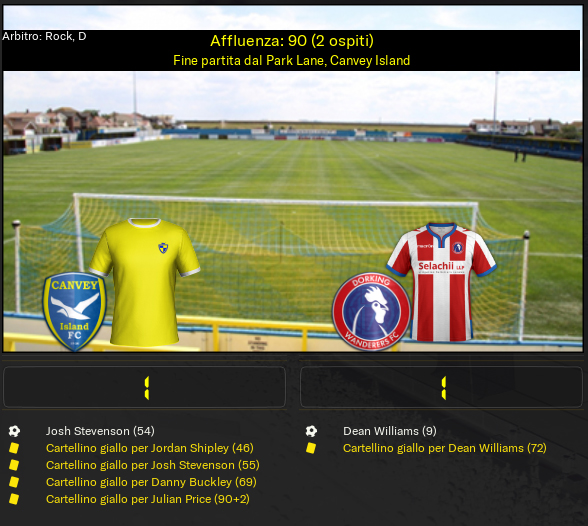Viewport: 588px width, 526px height.
Task: Click the away team score box
Action: 441,387
